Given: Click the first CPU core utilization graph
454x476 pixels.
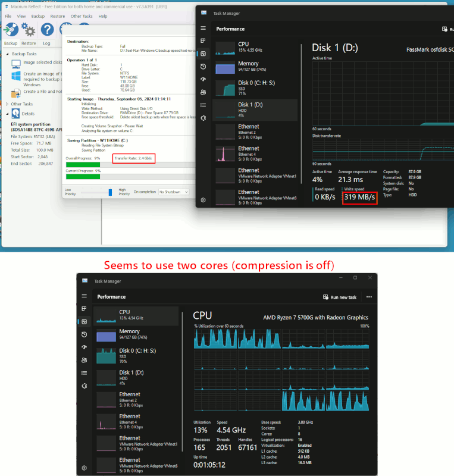Looking at the screenshot, I should coord(215,339).
